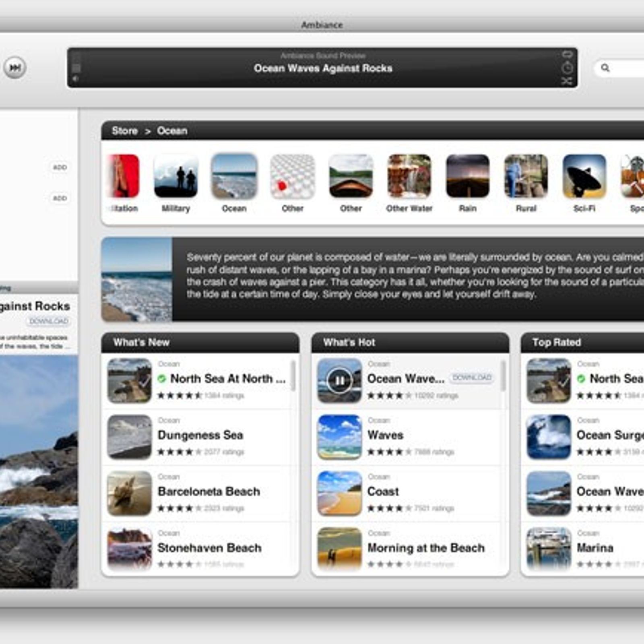Select the Ocean Surge title
This screenshot has height=644, width=644.
[x=610, y=435]
